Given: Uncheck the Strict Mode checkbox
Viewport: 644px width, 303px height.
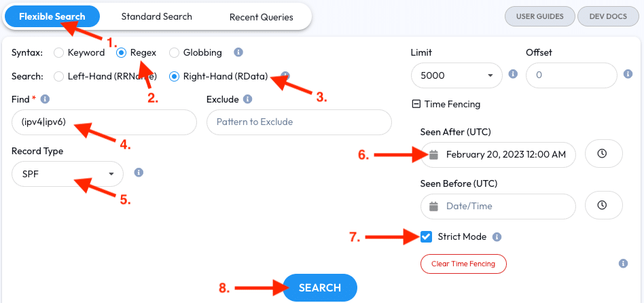Looking at the screenshot, I should tap(427, 236).
